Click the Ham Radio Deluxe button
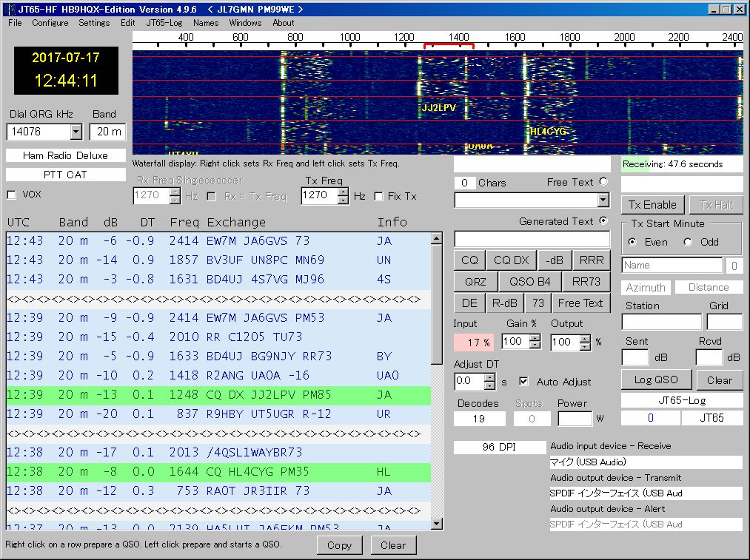 coord(66,155)
